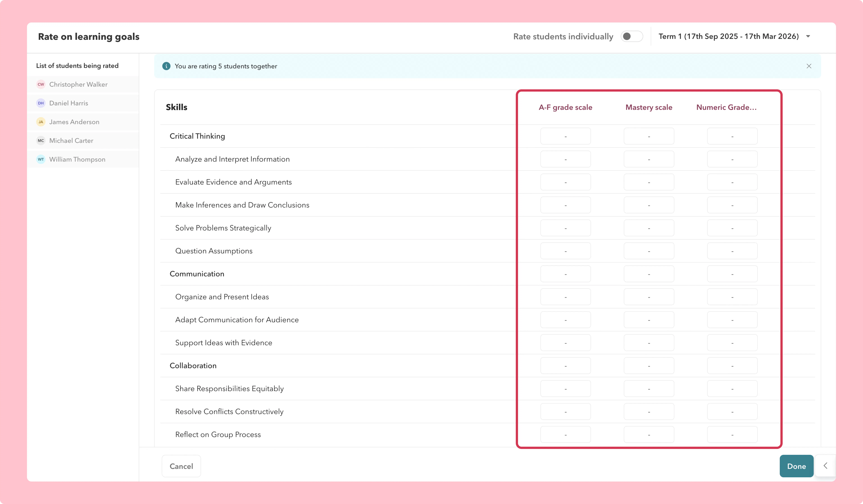Open Numeric Grade cell for Question Assumptions

(x=733, y=251)
